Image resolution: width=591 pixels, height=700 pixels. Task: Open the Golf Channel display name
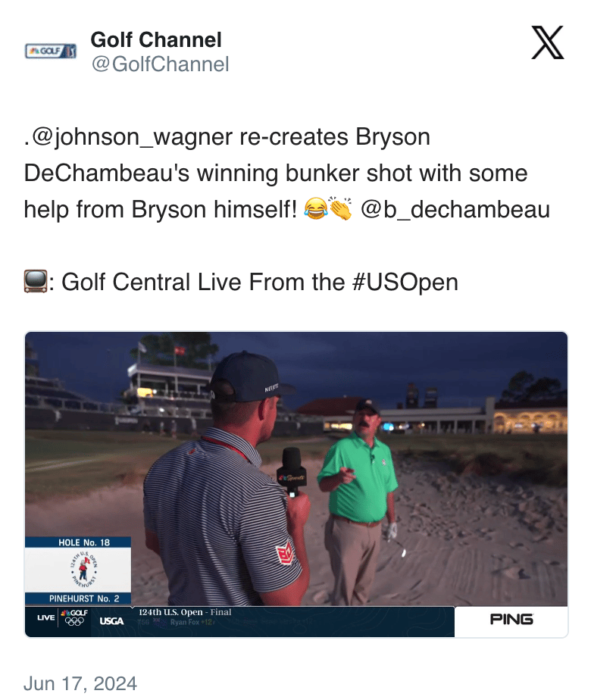click(x=156, y=39)
